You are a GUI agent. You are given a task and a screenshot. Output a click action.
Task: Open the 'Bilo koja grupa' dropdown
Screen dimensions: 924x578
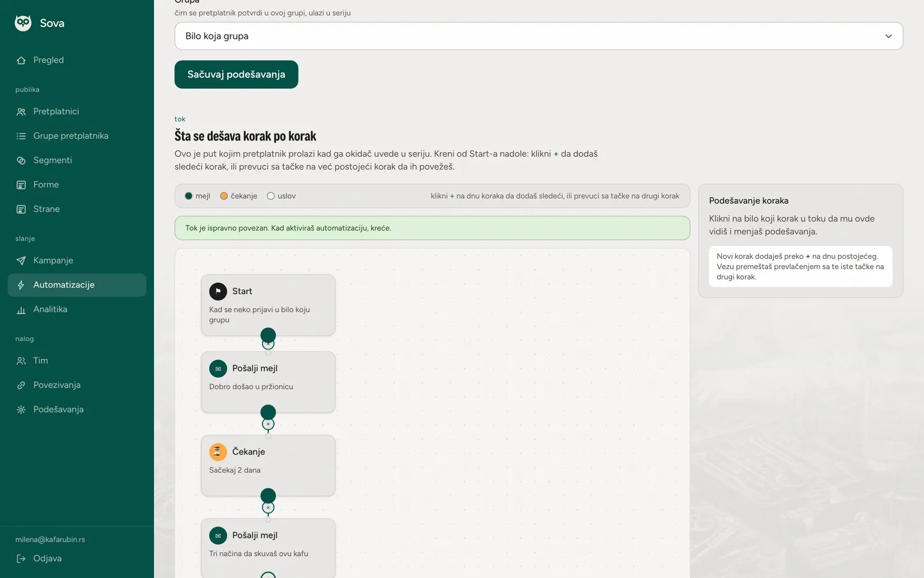click(x=538, y=36)
